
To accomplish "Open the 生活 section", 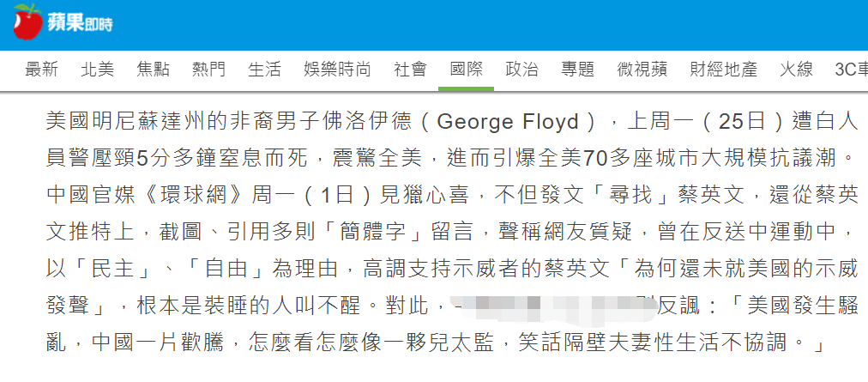I will tap(265, 70).
